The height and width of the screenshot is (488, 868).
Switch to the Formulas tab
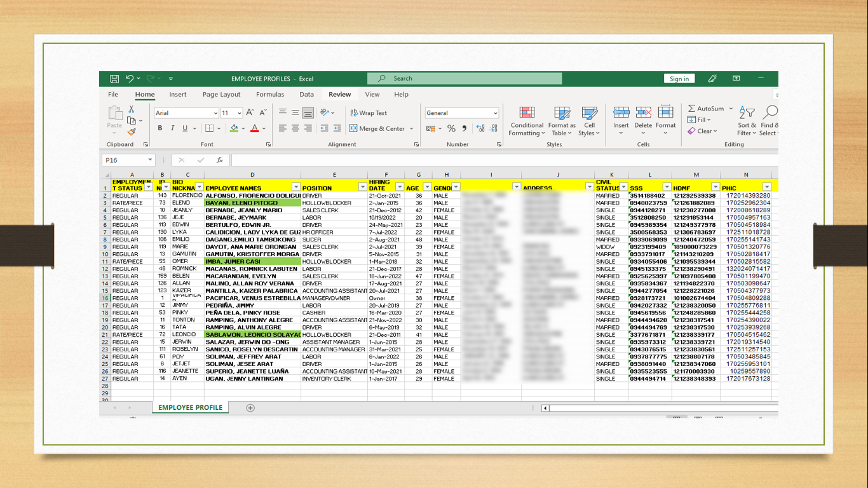pos(270,95)
